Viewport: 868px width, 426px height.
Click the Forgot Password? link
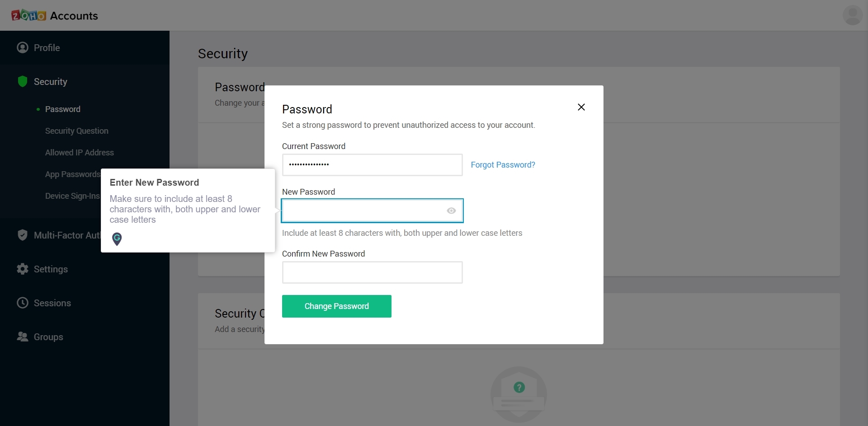503,165
